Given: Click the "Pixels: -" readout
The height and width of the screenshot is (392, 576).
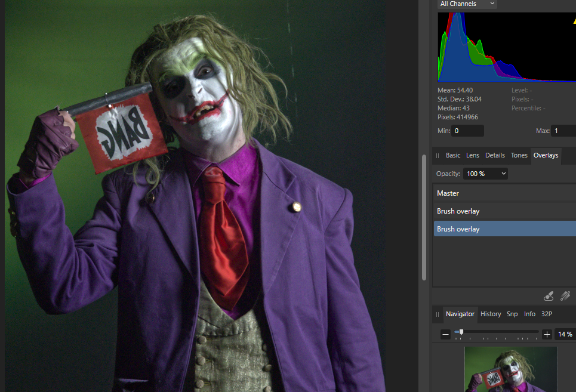Looking at the screenshot, I should (522, 99).
